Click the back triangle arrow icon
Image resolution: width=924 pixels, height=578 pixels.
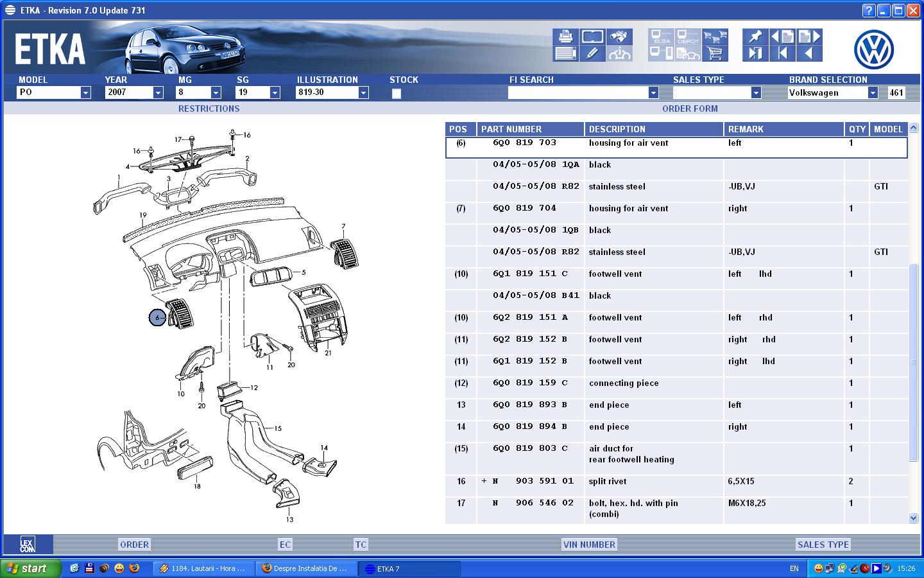809,53
